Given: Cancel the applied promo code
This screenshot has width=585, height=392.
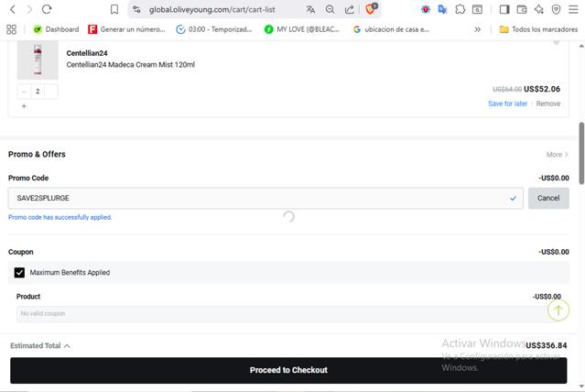Looking at the screenshot, I should click(x=548, y=198).
